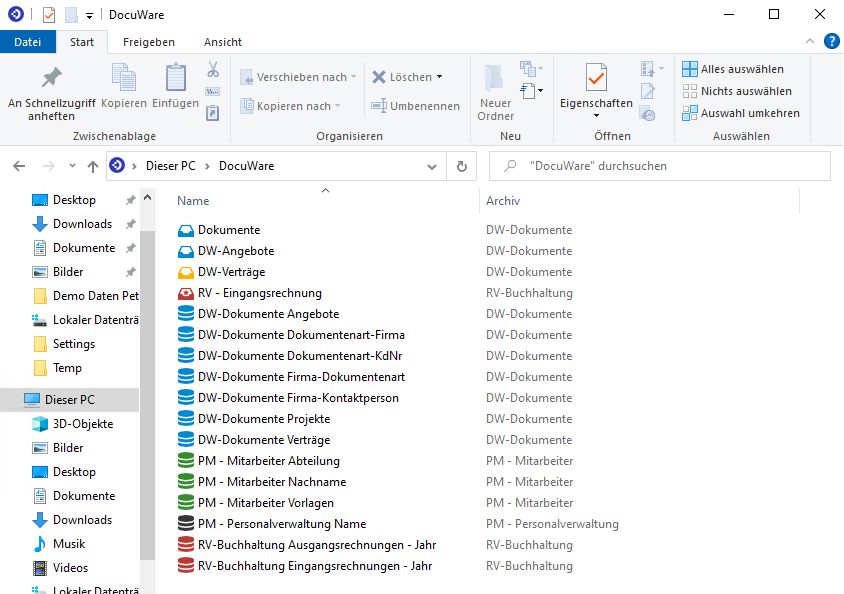Screen dimensions: 844x594
Task: Click the Umbenennen button
Action: [416, 106]
